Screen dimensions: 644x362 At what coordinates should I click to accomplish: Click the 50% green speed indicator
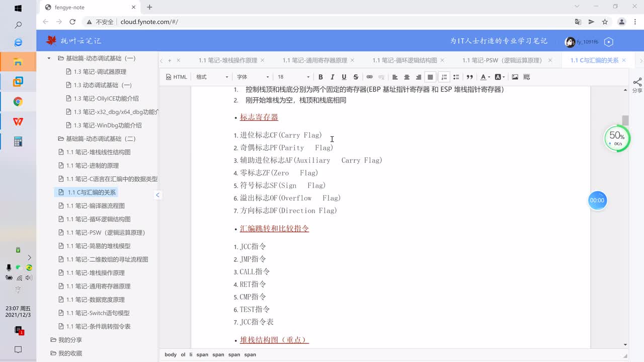(617, 139)
